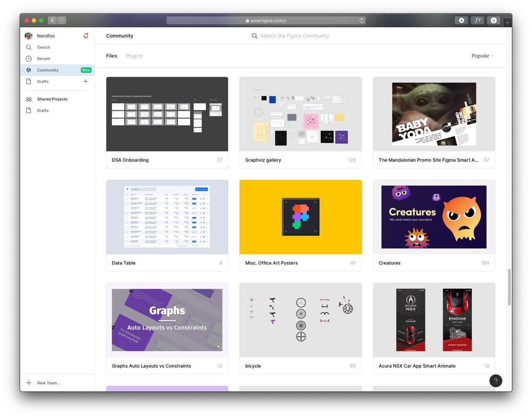This screenshot has width=532, height=418.
Task: Click the DSA Onboarding title
Action: click(130, 160)
